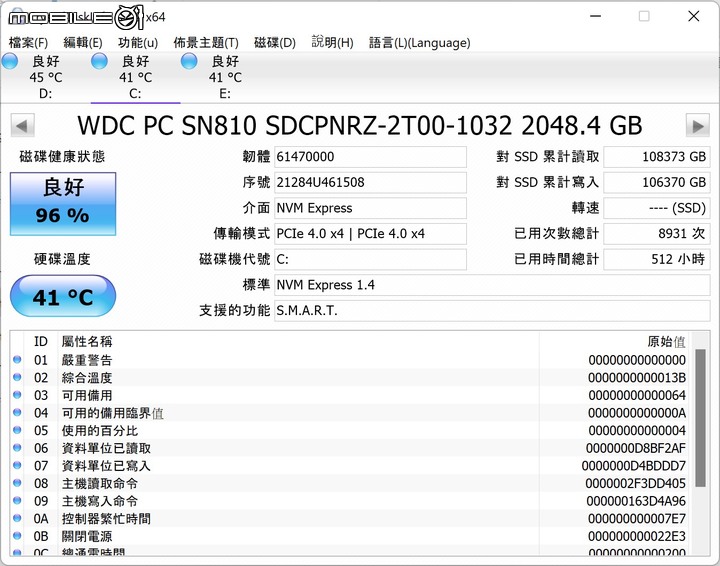Click the status dot of row 01

click(17, 359)
